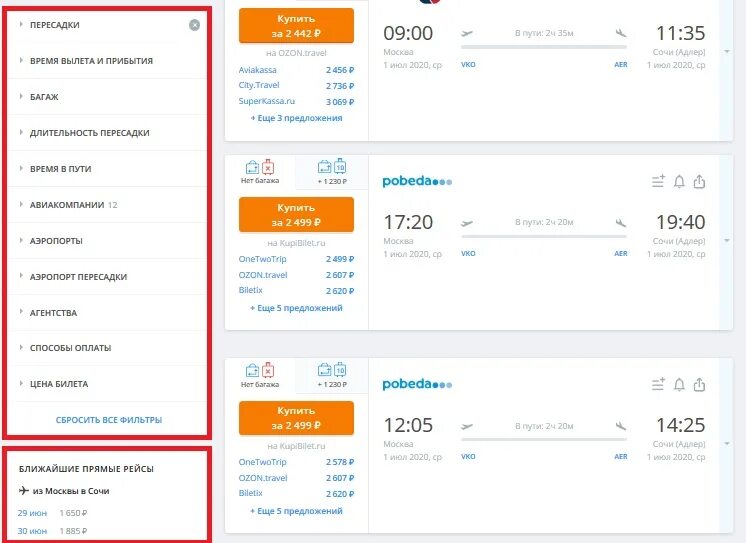This screenshot has height=543, width=746.
Task: Clear the Пересадки filter with x icon
Action: click(x=194, y=25)
